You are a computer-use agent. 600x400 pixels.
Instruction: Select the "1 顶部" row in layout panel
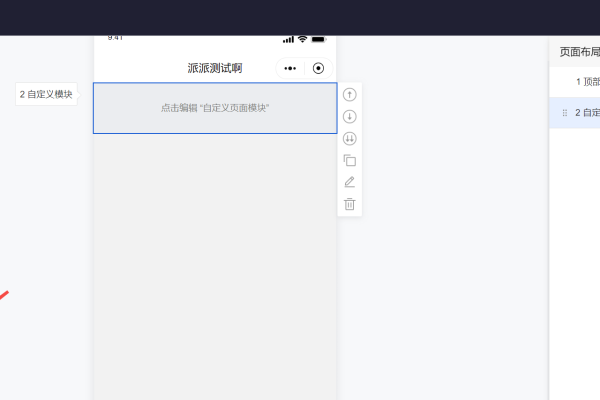[x=575, y=82]
